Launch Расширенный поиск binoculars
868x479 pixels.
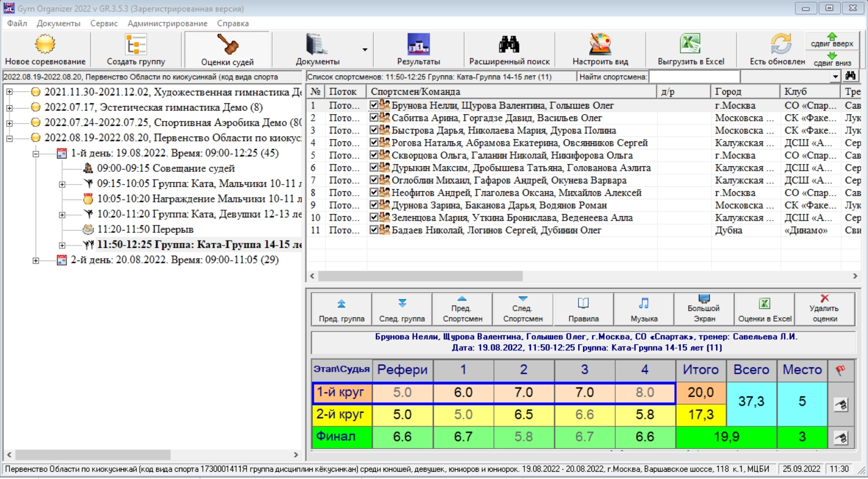tap(509, 44)
